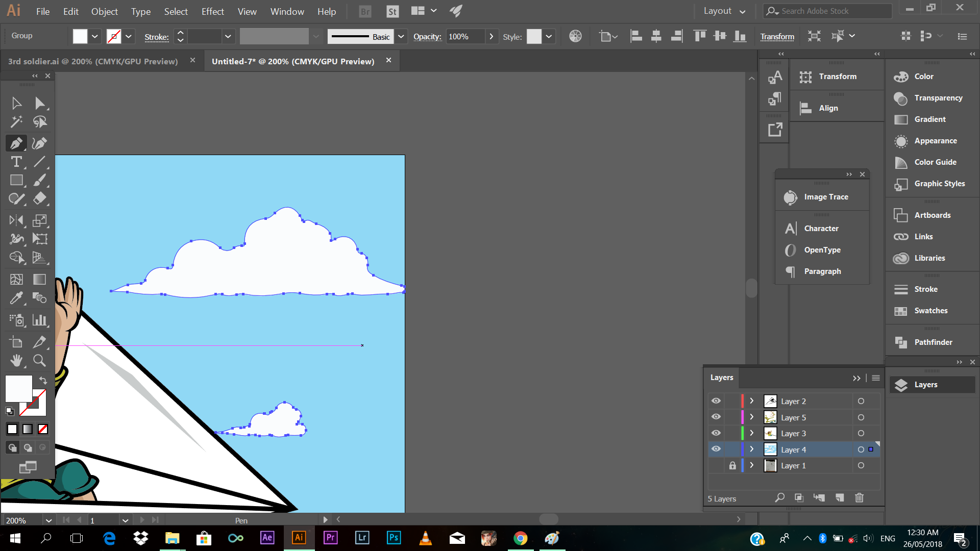
Task: Click the Opacity percentage field
Action: (x=465, y=36)
